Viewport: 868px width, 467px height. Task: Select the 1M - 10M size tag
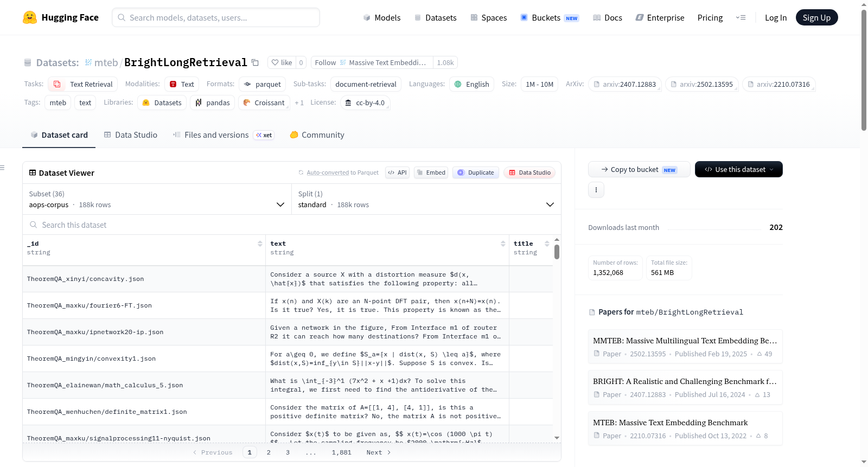pos(539,84)
